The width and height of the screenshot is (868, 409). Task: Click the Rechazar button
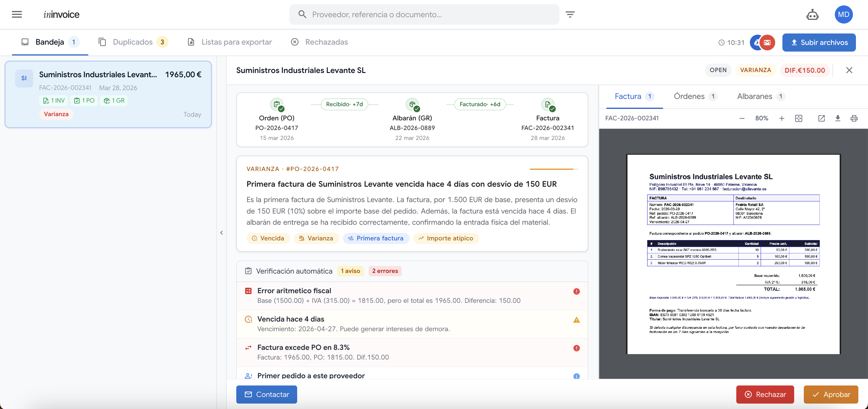[765, 395]
